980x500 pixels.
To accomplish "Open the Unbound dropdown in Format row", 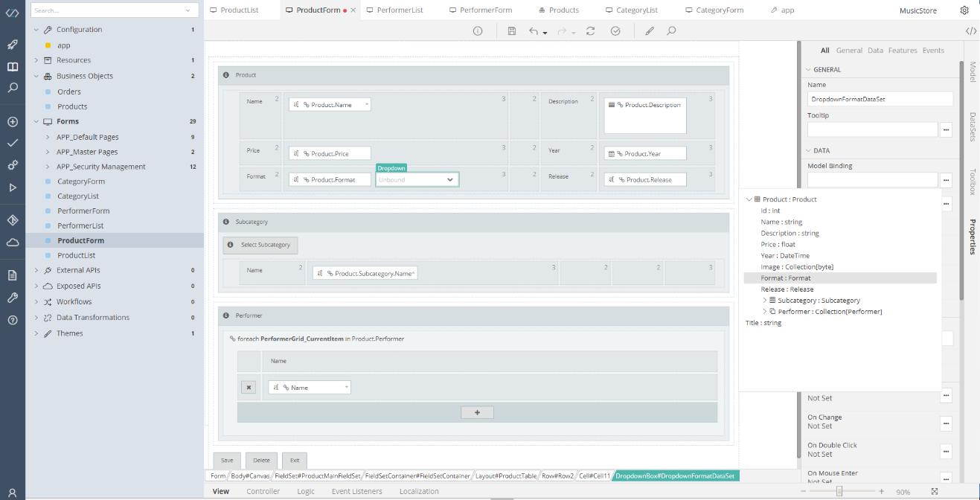I will tap(417, 179).
